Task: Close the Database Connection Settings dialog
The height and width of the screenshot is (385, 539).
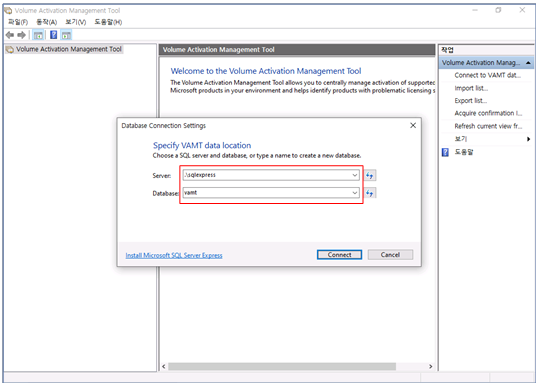Action: tap(413, 125)
